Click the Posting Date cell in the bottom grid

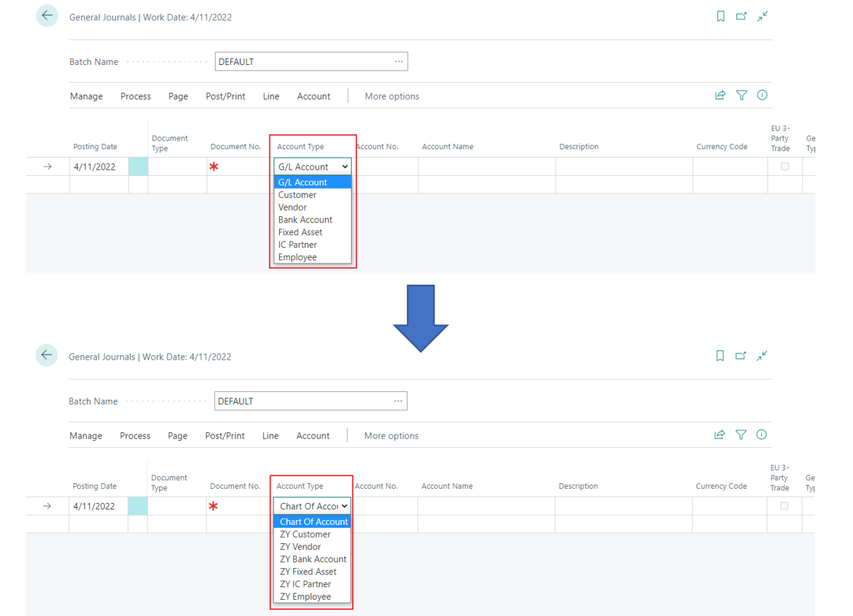click(x=98, y=506)
